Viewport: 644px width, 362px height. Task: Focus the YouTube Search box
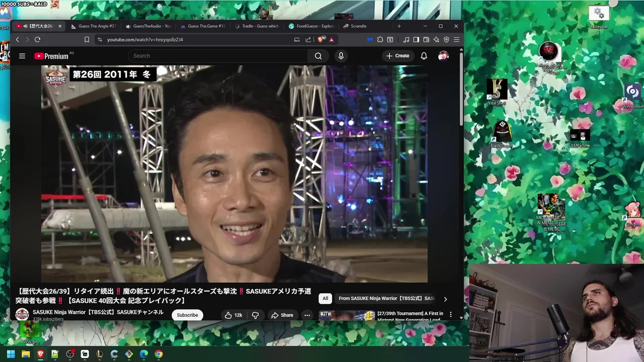(217, 56)
